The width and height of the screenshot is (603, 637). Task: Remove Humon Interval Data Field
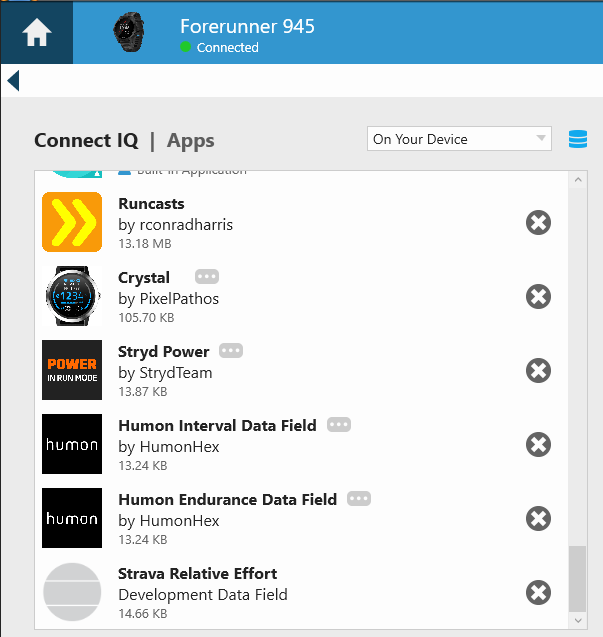[x=538, y=444]
